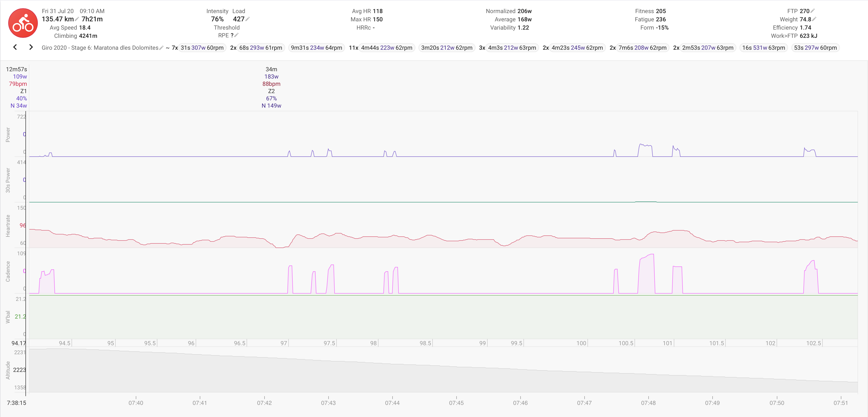Edit distance via pencil next to 135.47 km

[77, 19]
